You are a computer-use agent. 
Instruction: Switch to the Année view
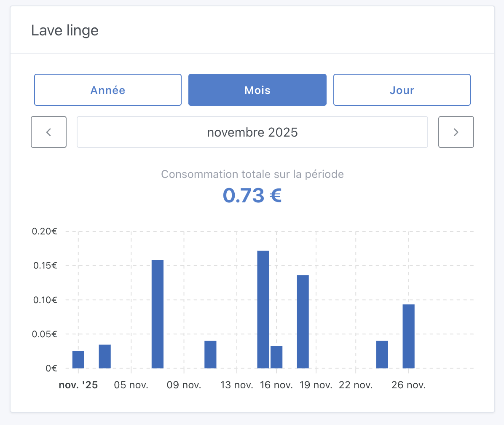pos(107,90)
